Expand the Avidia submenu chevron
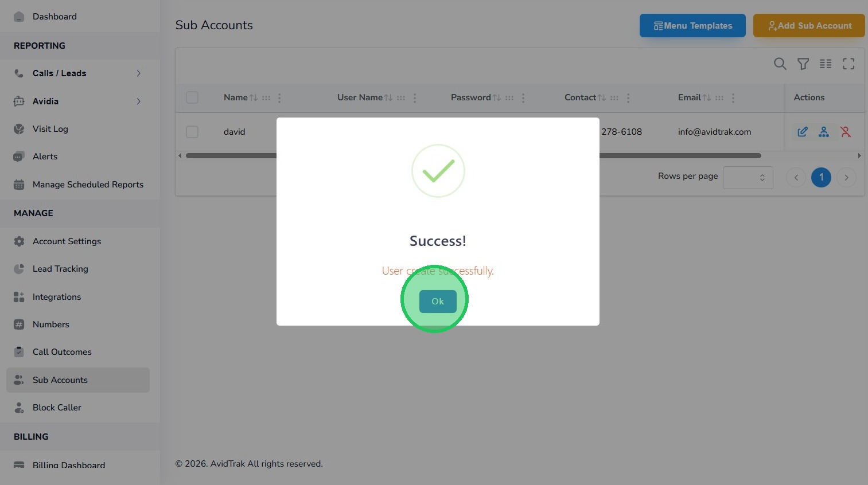The height and width of the screenshot is (485, 868). [138, 101]
